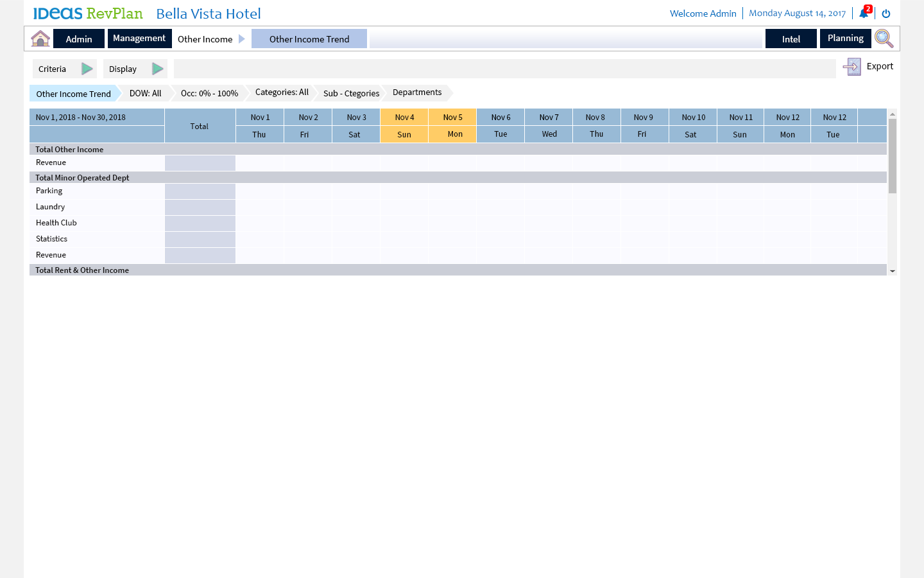The image size is (924, 578).
Task: Expand Display with green arrow
Action: coord(157,69)
